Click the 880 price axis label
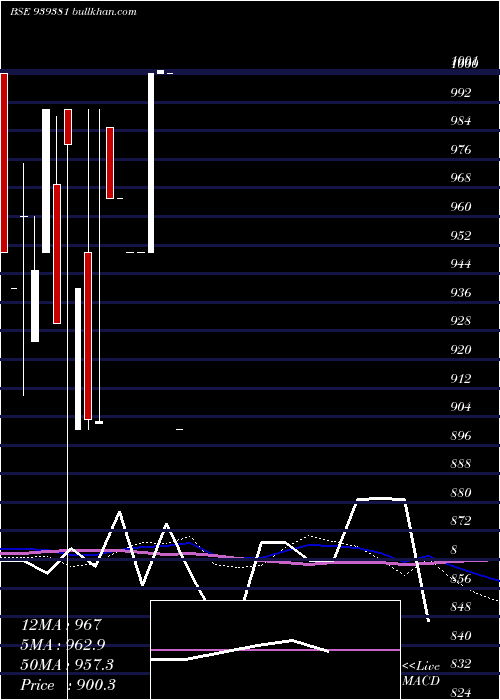 click(x=461, y=493)
